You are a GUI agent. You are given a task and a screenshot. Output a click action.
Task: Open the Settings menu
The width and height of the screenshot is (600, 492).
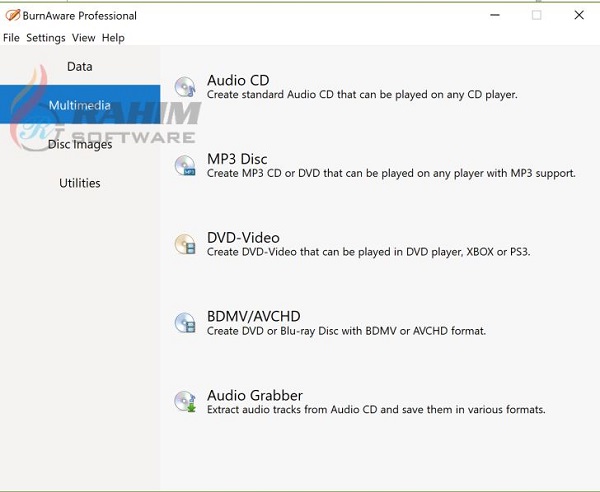[x=46, y=38]
